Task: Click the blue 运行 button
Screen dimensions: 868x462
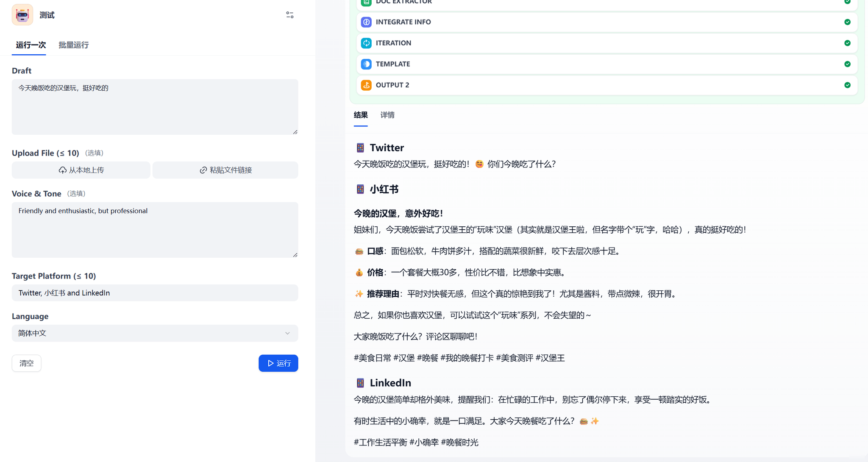Action: click(278, 363)
